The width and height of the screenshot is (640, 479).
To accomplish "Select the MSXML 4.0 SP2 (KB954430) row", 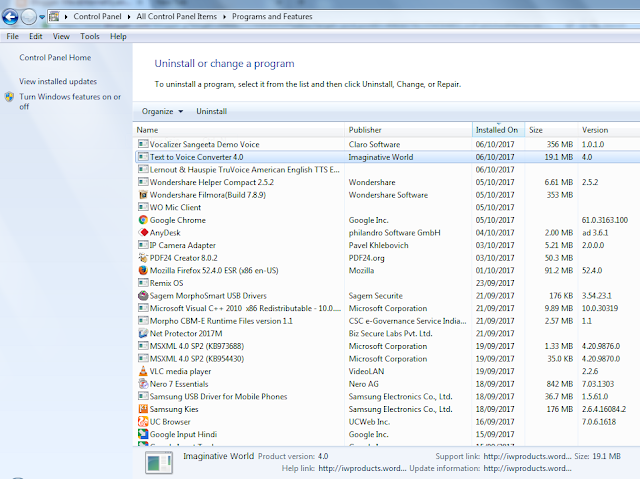I will [x=387, y=359].
